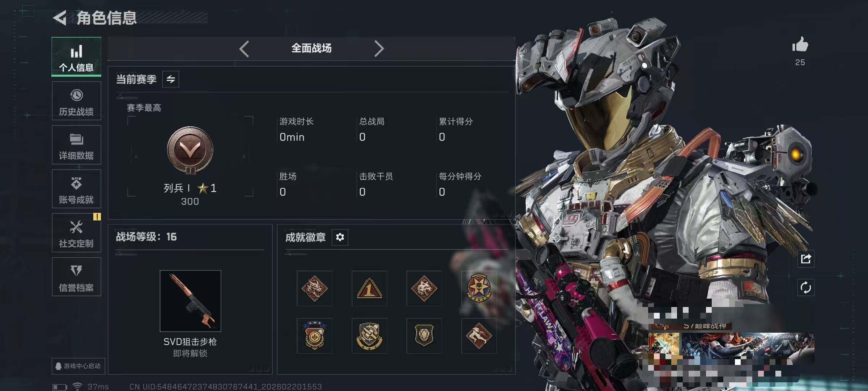Open the 信誉档案 sidebar item
868x391 pixels.
click(76, 277)
